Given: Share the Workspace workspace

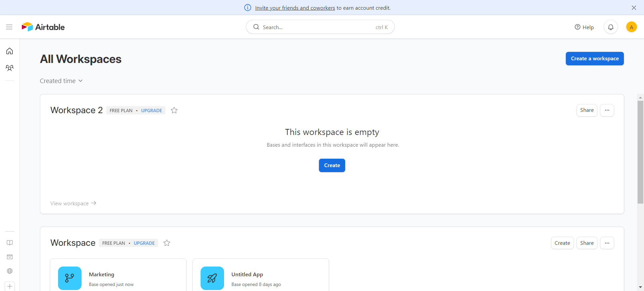Looking at the screenshot, I should coord(587,243).
